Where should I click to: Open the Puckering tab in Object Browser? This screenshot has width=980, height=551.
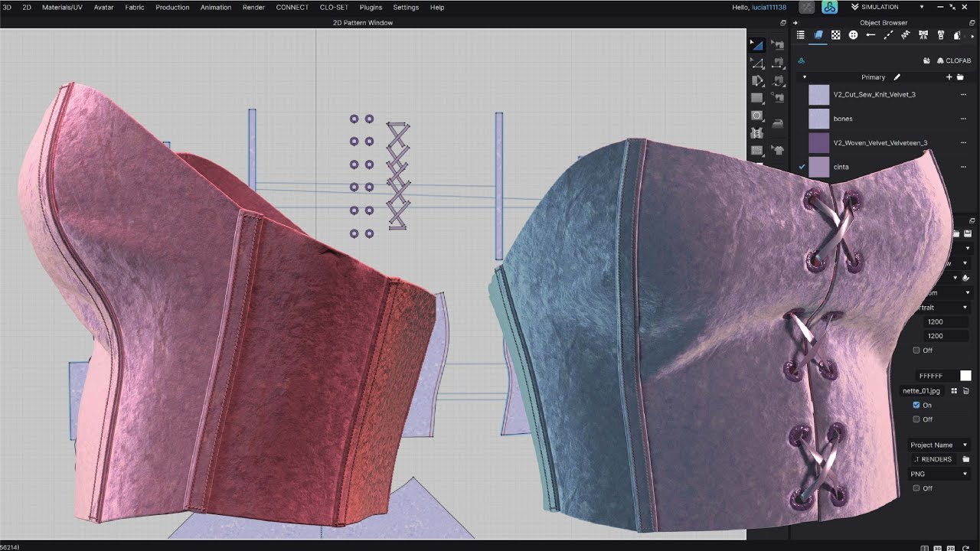pyautogui.click(x=906, y=35)
